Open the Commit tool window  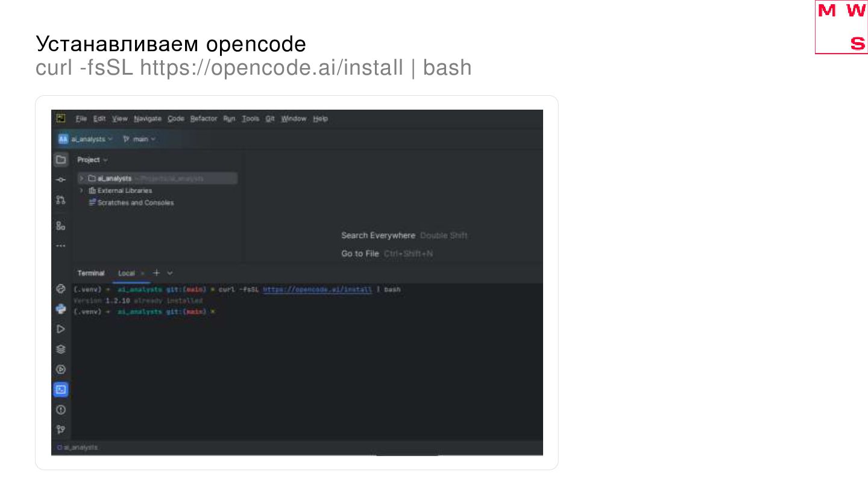(x=60, y=180)
